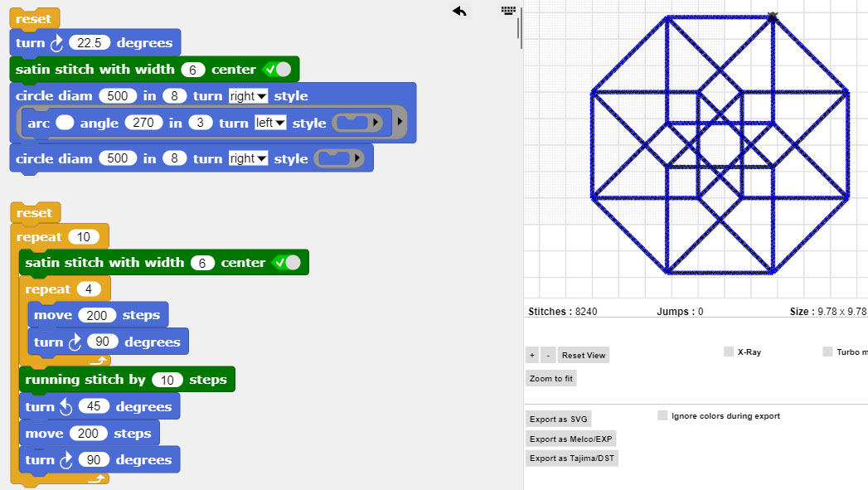Click the style slot in arc block
Image resolution: width=868 pixels, height=490 pixels.
coord(352,123)
